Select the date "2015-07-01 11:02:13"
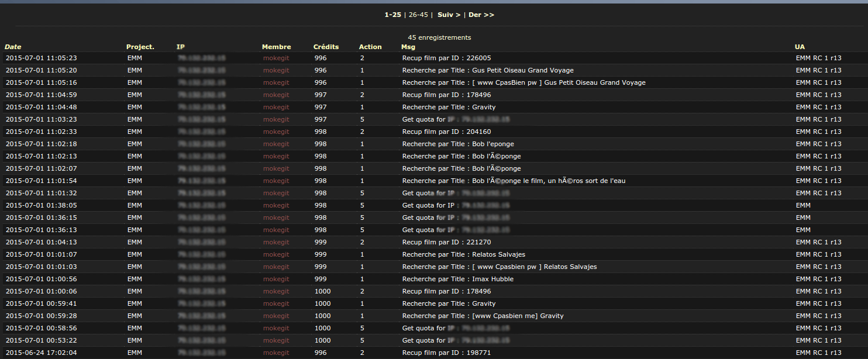The image size is (868, 359). 41,156
